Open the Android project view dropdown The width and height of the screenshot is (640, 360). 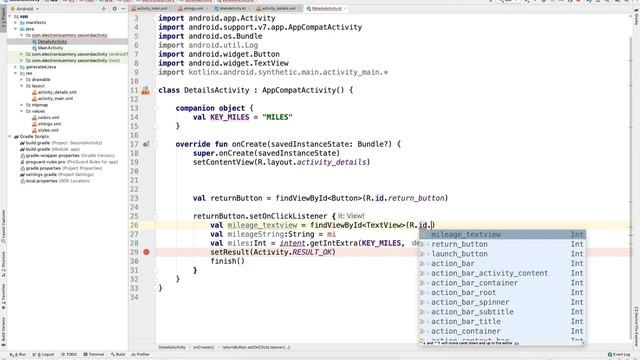[24, 9]
